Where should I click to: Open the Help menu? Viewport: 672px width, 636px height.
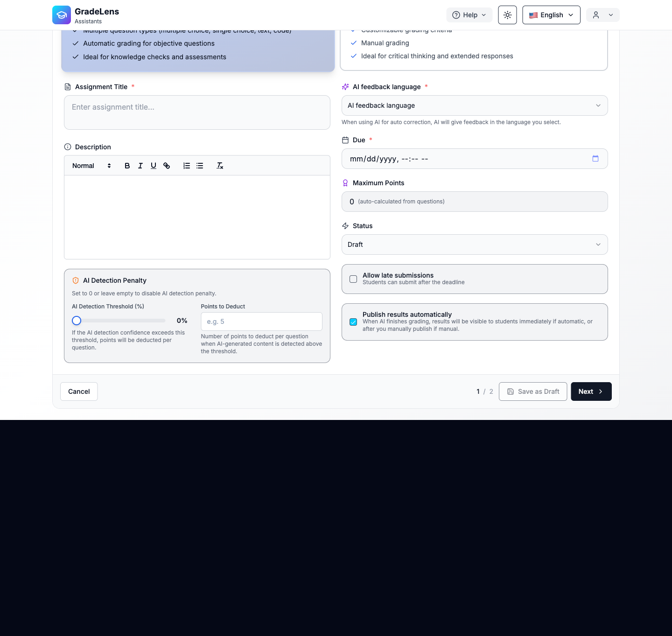[469, 15]
